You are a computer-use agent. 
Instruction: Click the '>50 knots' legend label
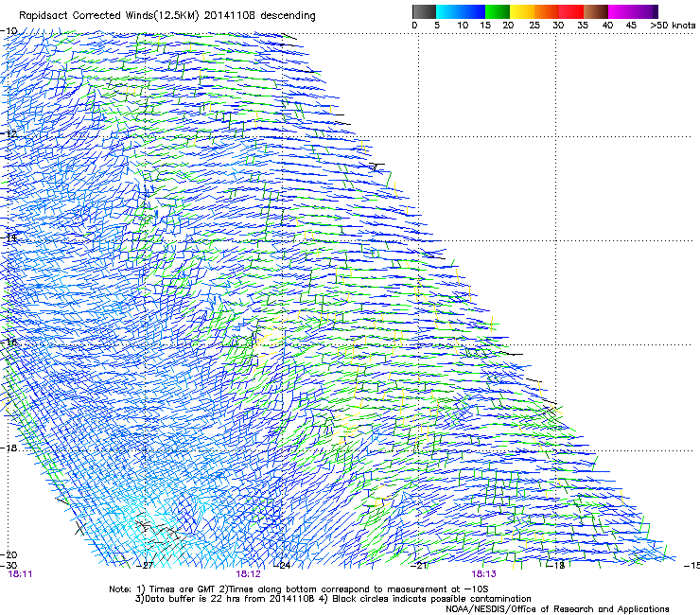coord(673,26)
